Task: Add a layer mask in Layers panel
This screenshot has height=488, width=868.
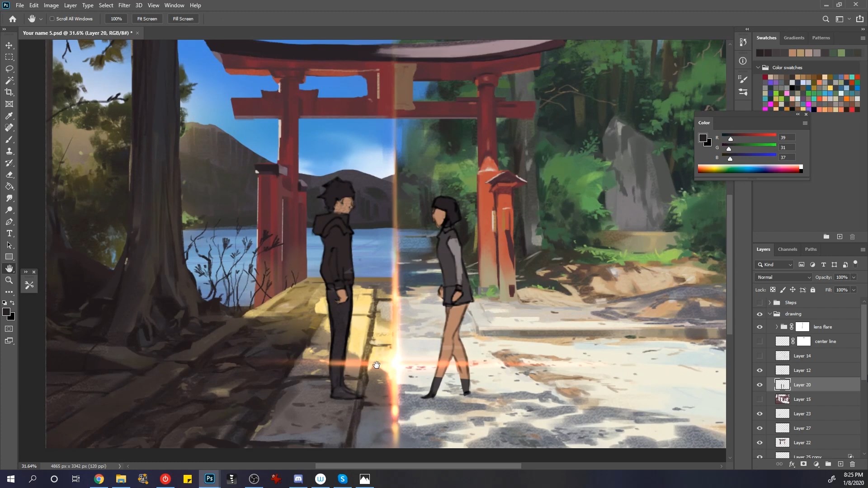Action: point(803,464)
